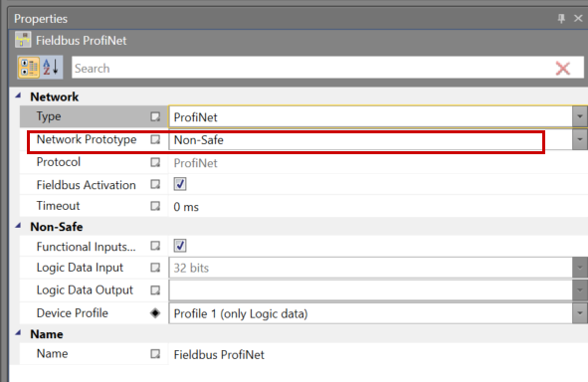Select the Logic Data Input label
This screenshot has height=382, width=588.
[x=80, y=268]
